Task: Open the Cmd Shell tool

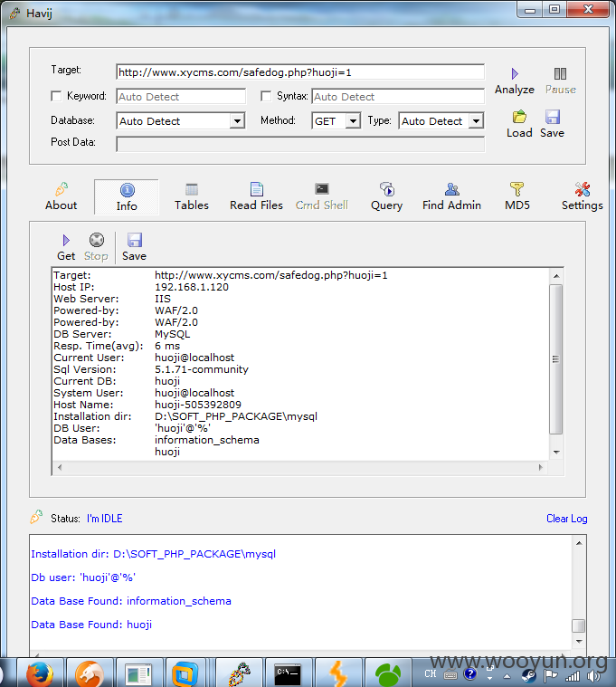Action: [x=322, y=196]
